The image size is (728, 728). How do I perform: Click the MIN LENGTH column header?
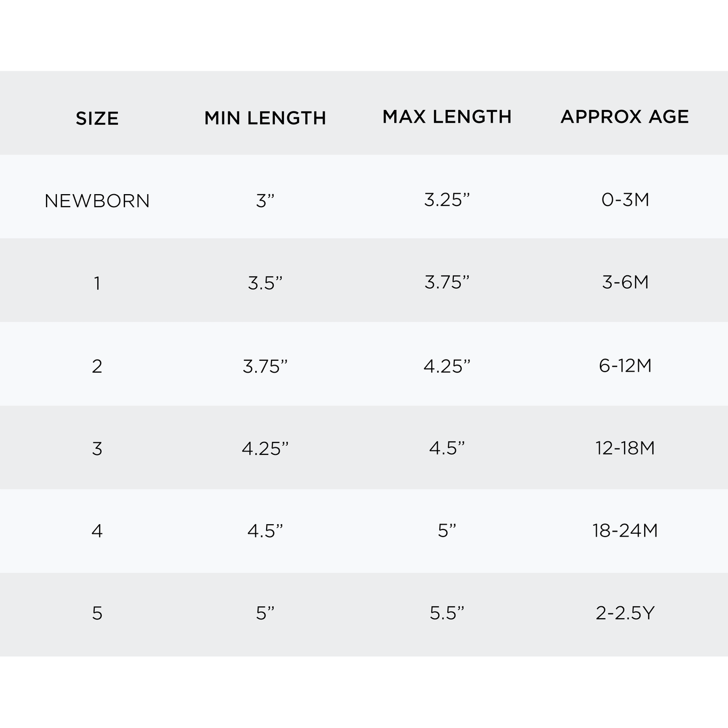click(265, 118)
